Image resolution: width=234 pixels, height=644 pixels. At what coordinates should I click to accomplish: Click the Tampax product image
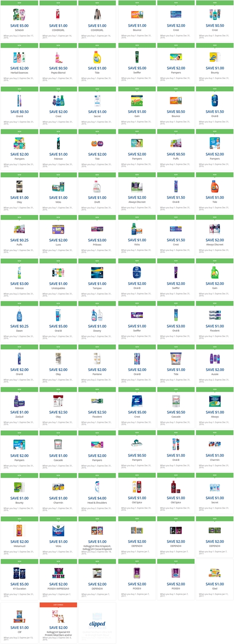point(97,272)
